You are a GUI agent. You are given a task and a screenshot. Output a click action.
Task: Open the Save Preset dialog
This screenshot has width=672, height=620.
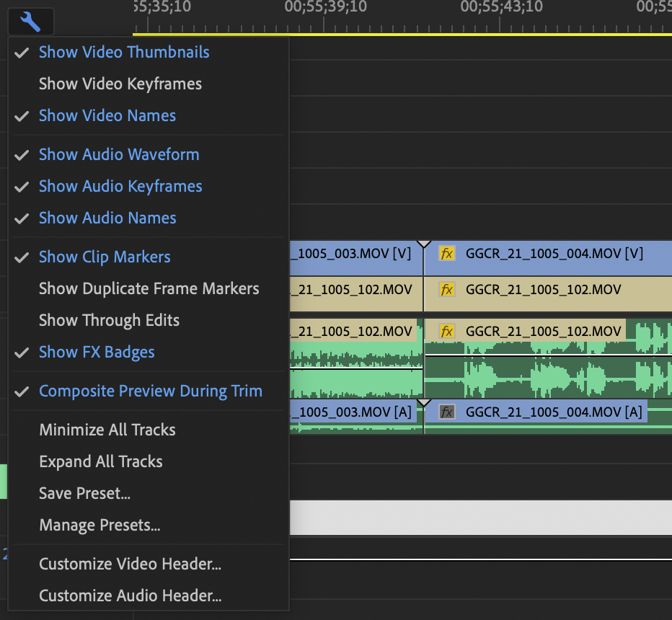pyautogui.click(x=85, y=493)
